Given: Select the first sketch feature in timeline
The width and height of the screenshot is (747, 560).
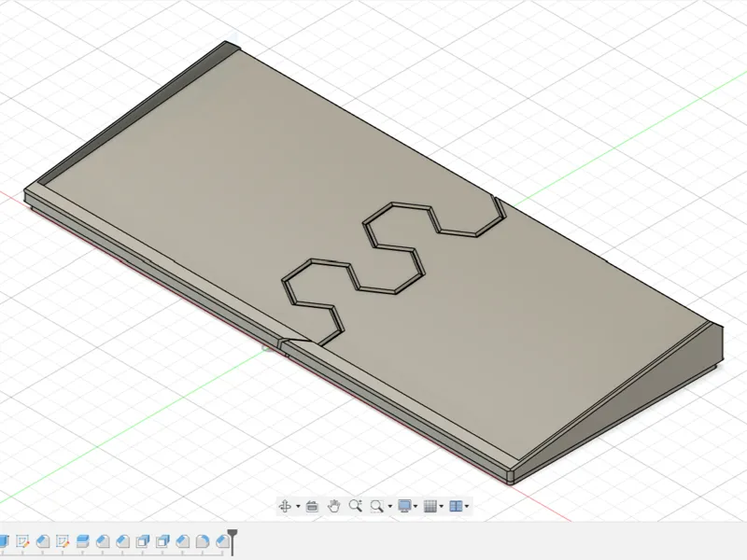Looking at the screenshot, I should pos(22,541).
